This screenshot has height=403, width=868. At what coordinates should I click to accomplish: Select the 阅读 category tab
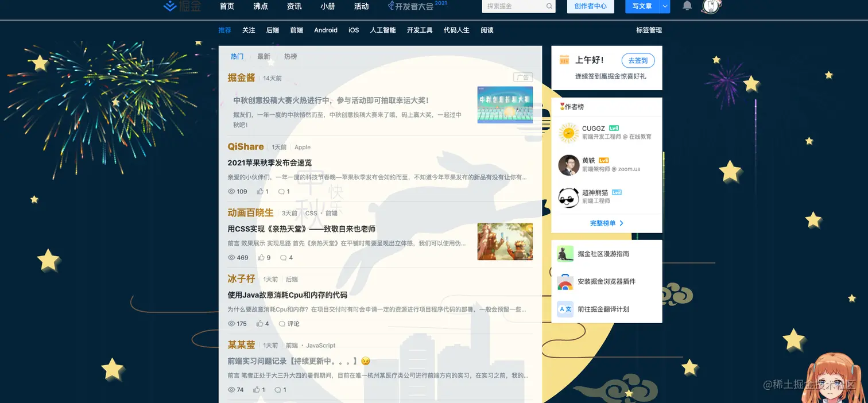487,30
